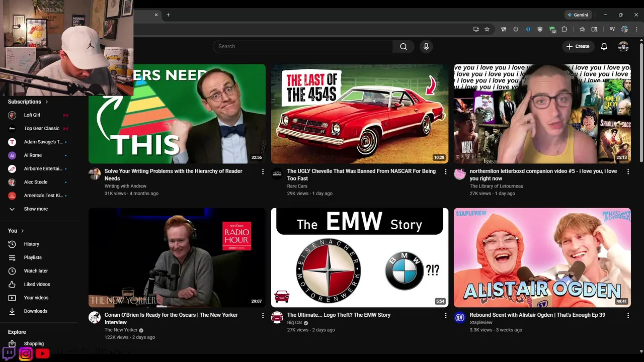Open the YouTube account avatar menu
This screenshot has height=362, width=644.
(x=623, y=46)
